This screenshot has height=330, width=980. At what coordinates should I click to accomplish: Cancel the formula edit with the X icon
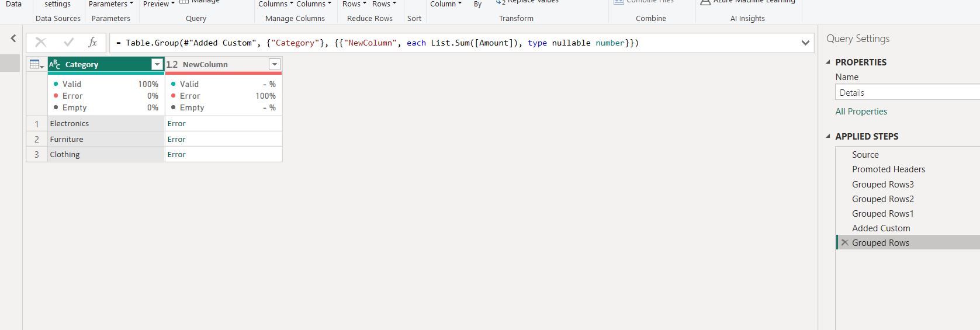click(x=41, y=42)
